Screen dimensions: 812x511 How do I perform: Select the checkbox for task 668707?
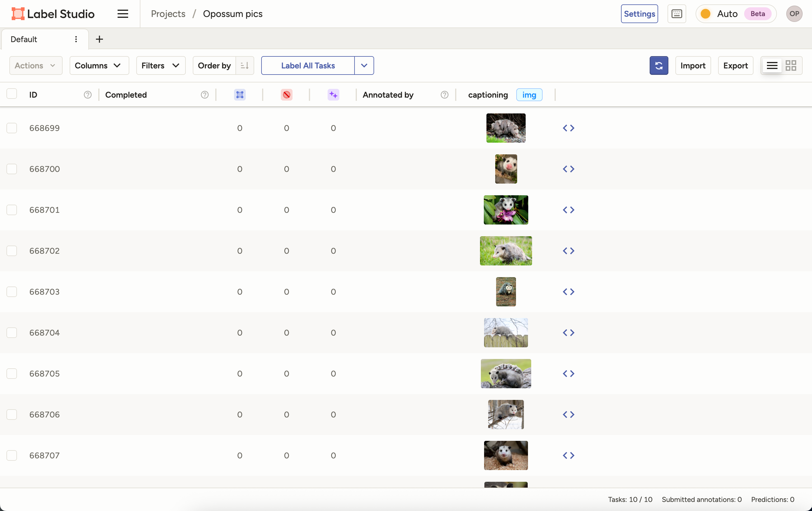12,455
